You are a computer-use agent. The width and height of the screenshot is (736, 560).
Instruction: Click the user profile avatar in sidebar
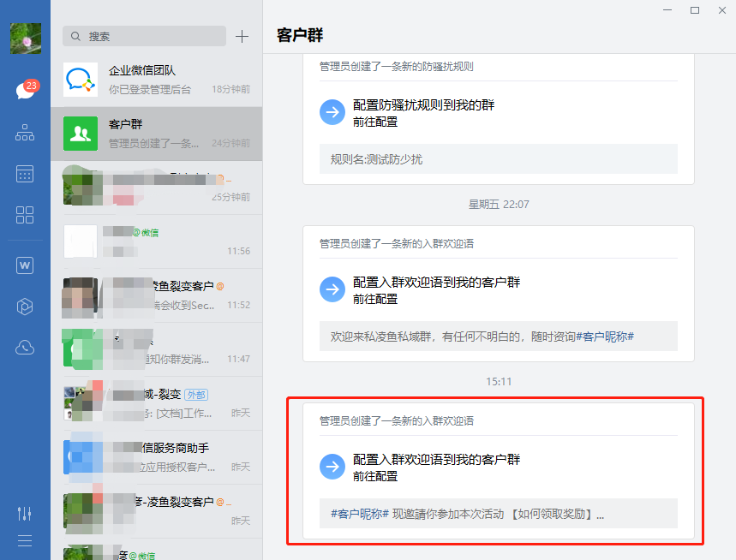(x=25, y=39)
